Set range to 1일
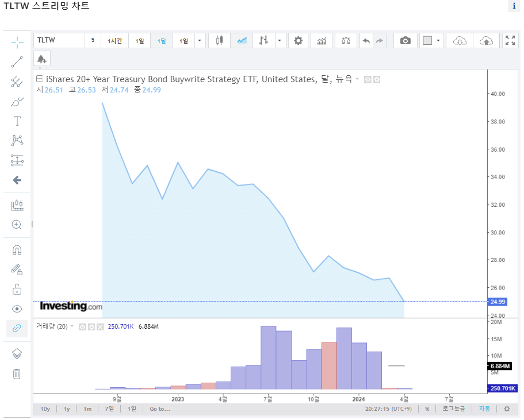The image size is (524, 420). tap(132, 409)
